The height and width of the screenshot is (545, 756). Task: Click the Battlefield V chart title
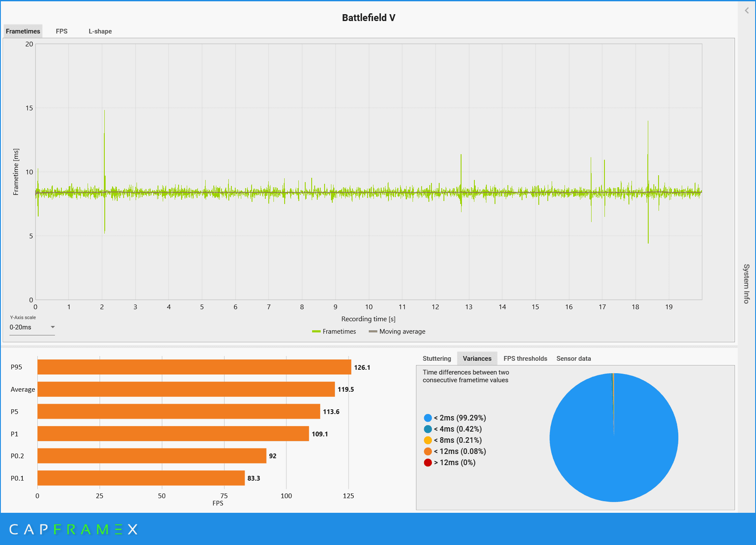tap(368, 18)
